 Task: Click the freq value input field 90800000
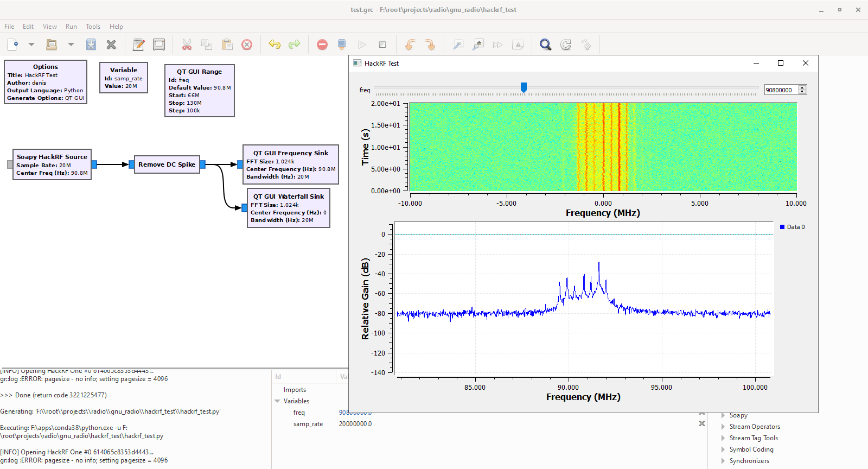[781, 90]
